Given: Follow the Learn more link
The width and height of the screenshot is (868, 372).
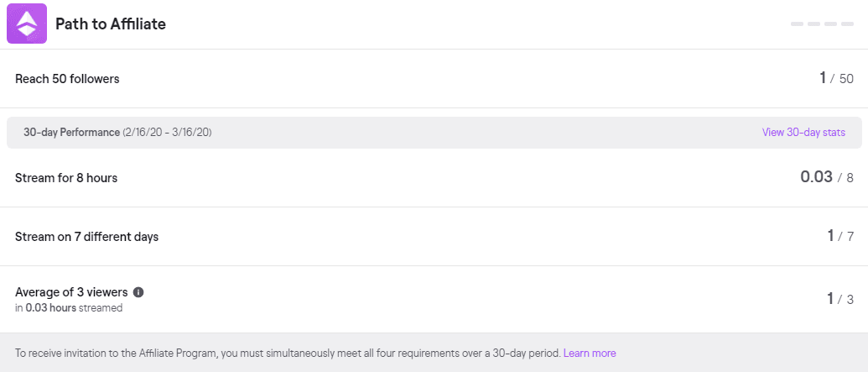Looking at the screenshot, I should (590, 353).
